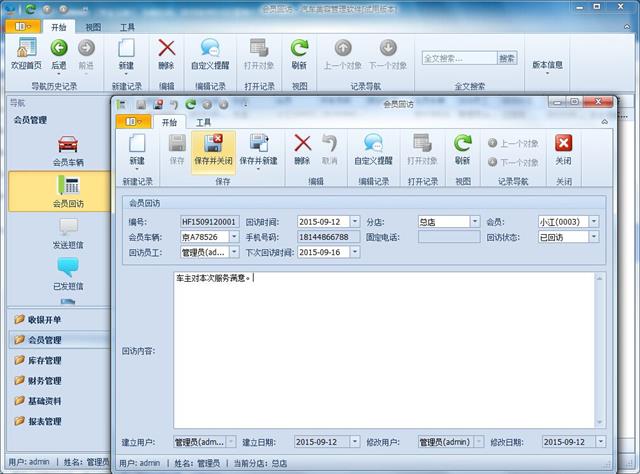
Task: Open 发送短信 in navigation sidebar
Action: coord(68,234)
